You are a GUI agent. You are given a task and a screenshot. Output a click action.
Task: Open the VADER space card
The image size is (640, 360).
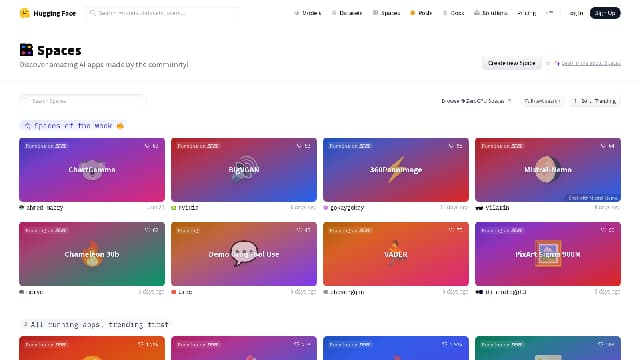396,254
